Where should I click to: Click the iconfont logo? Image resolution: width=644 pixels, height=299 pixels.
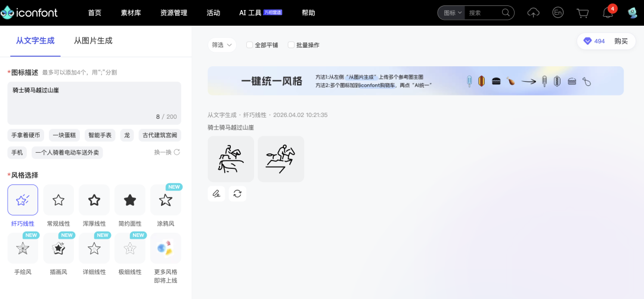[x=29, y=13]
